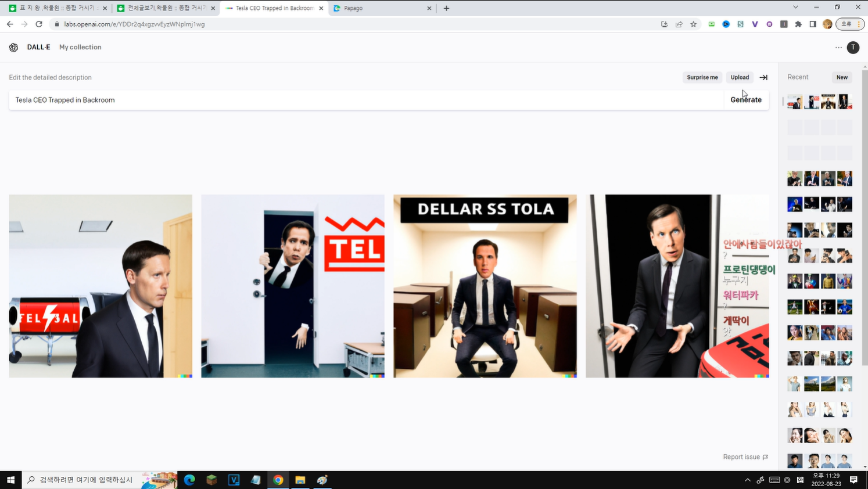Open the blue V app in the taskbar
Viewport: 868px width, 489px height.
tap(234, 480)
